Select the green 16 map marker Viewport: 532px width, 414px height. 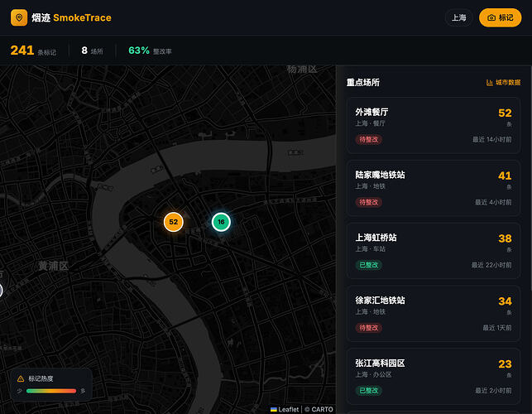pos(221,222)
